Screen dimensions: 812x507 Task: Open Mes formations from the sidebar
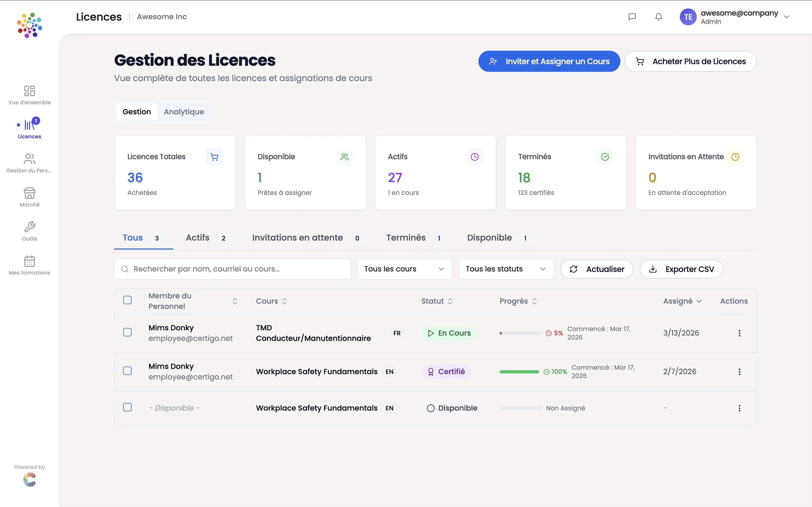(30, 264)
